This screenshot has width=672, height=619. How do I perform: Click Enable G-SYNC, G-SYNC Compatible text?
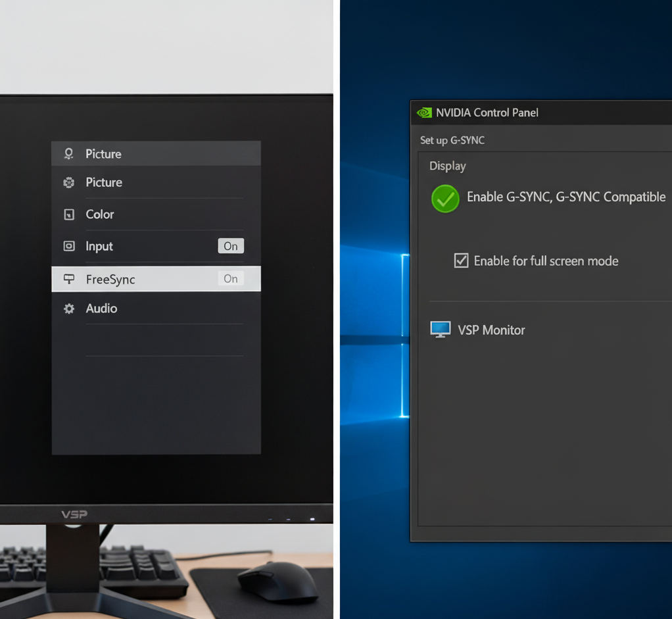565,197
